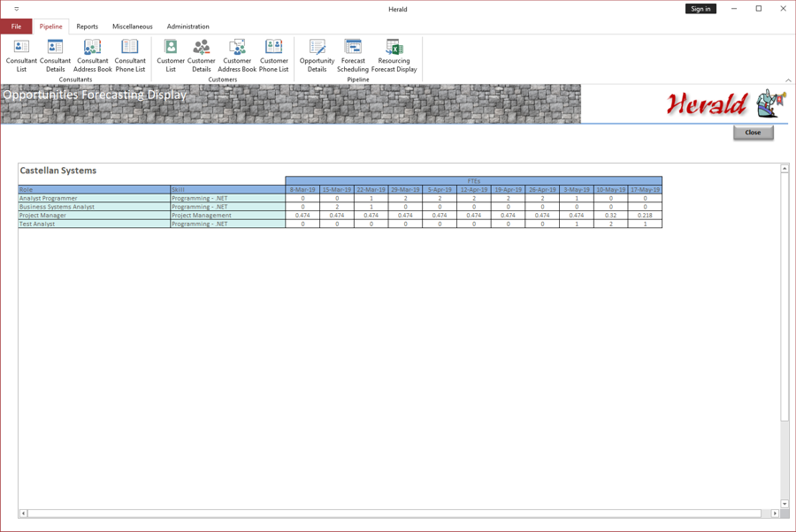Viewport: 796px width, 532px height.
Task: Click the 0.218 Project Manager value
Action: coord(646,215)
